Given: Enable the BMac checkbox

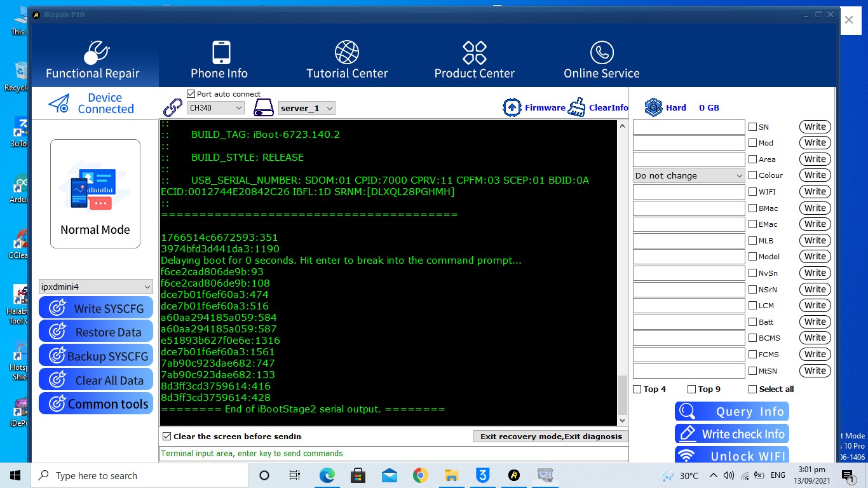Looking at the screenshot, I should pos(752,208).
